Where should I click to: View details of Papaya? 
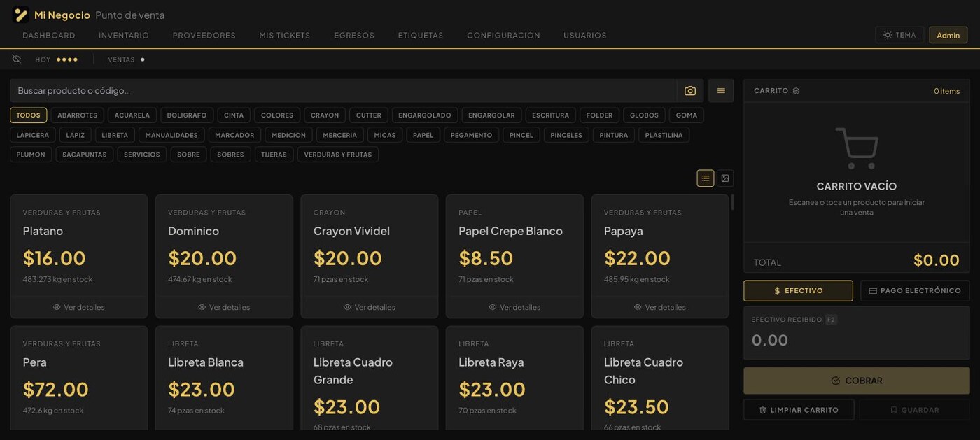coord(660,307)
